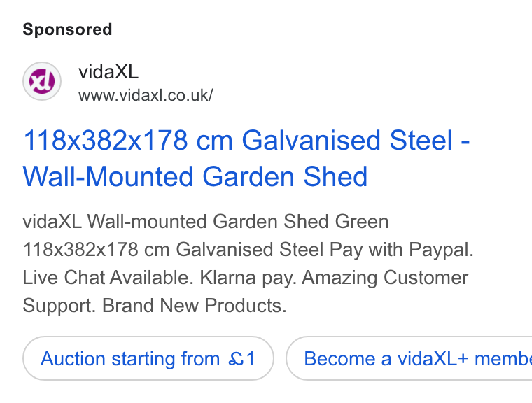
Task: Click the Sponsored label
Action: (67, 29)
